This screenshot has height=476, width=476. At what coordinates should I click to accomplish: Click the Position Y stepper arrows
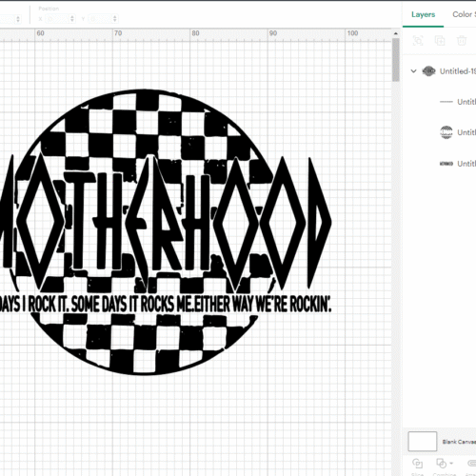coord(115,19)
